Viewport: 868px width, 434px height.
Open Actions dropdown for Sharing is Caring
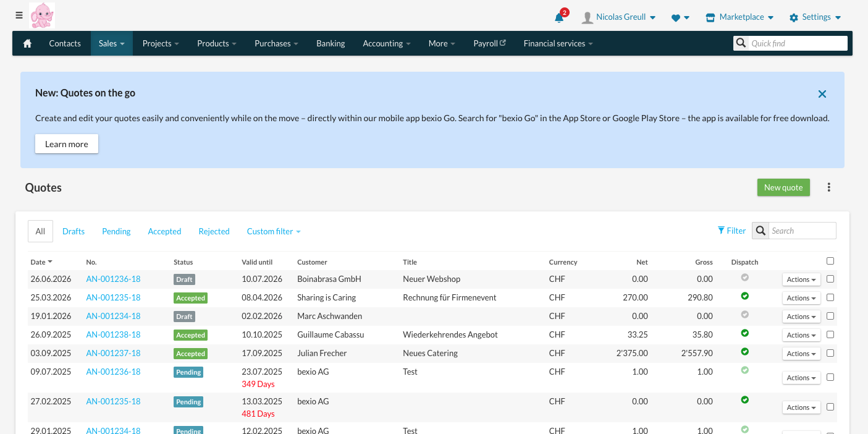point(801,298)
